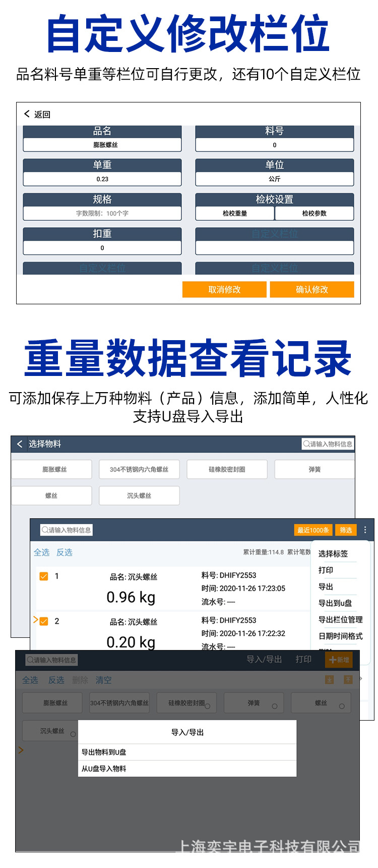Select 硅橡胶密封圈 in the 选择物料 window
This screenshot has width=378, height=868.
click(227, 469)
